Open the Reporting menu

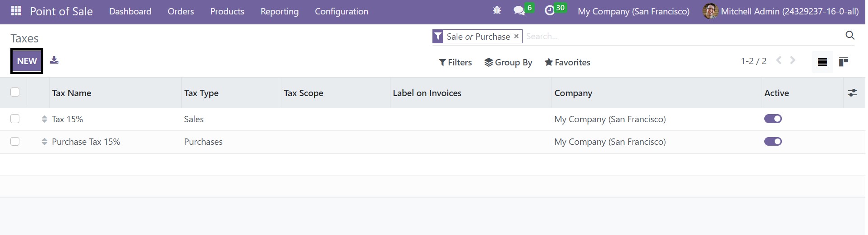pyautogui.click(x=279, y=11)
